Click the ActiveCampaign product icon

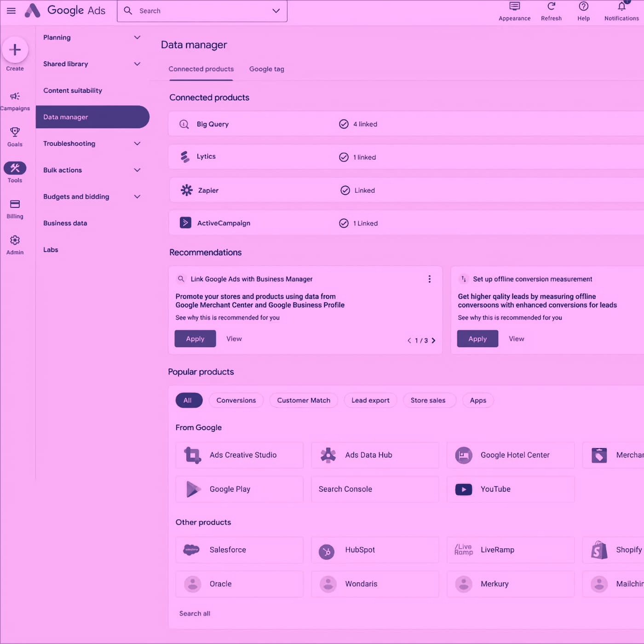[x=185, y=223]
